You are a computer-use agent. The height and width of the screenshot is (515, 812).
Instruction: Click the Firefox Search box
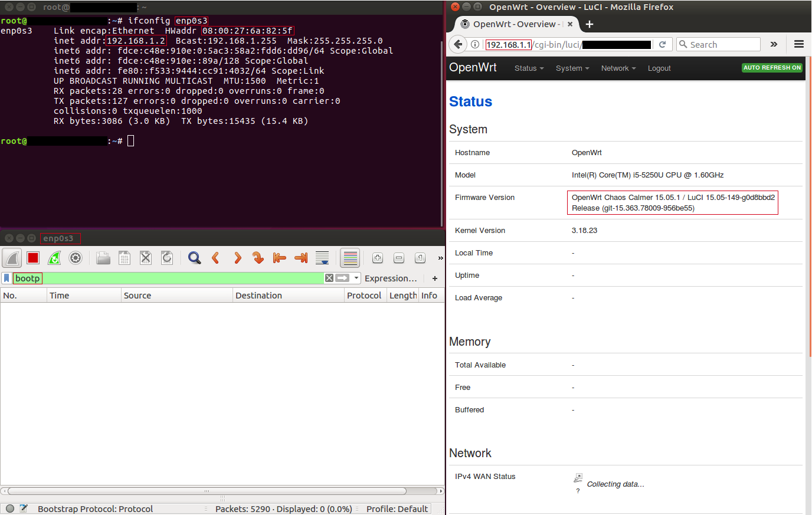coord(718,44)
